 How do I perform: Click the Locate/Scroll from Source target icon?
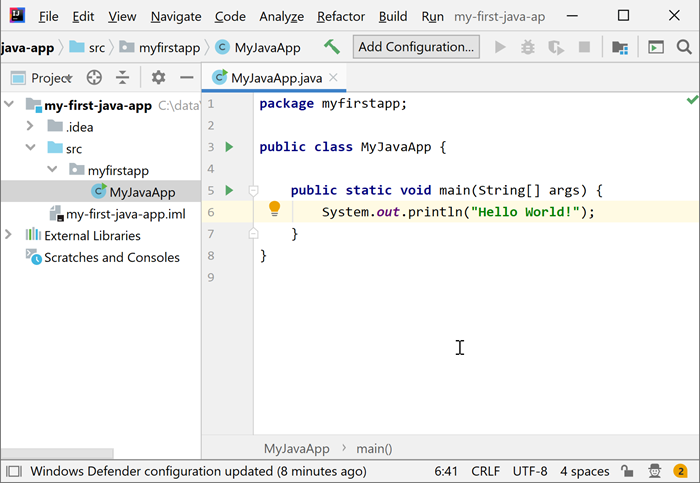(x=94, y=78)
